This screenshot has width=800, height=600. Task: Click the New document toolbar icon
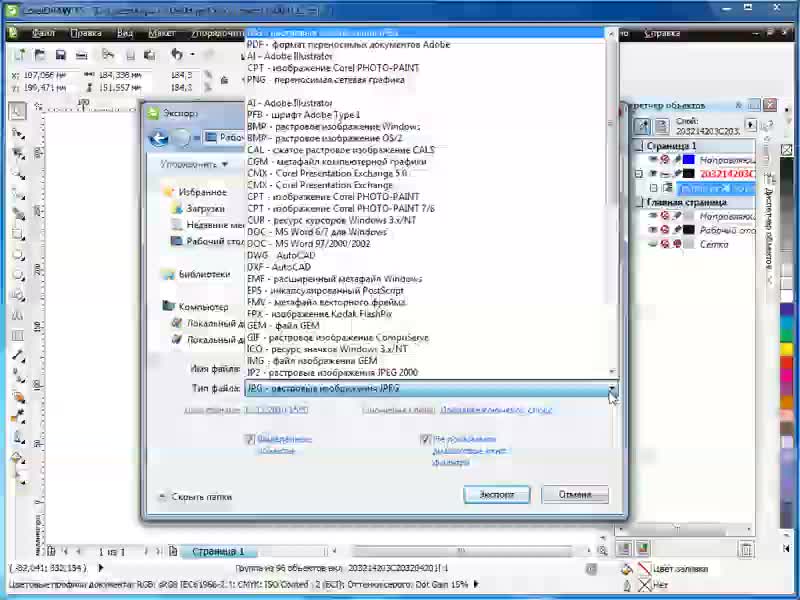click(x=19, y=55)
